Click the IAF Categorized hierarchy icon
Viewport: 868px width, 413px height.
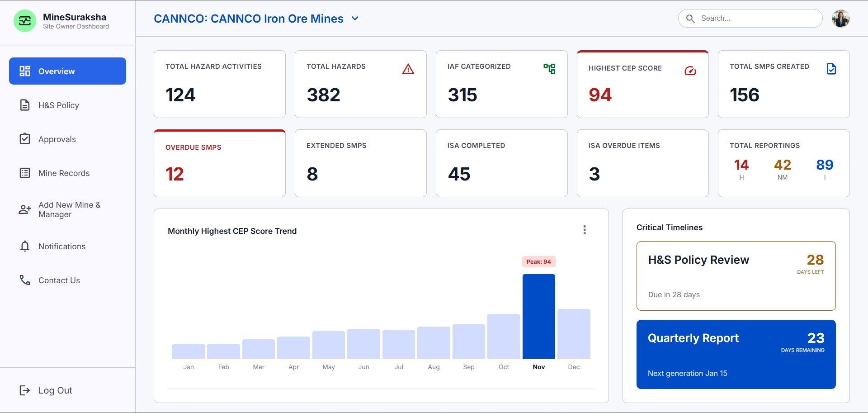pyautogui.click(x=549, y=68)
